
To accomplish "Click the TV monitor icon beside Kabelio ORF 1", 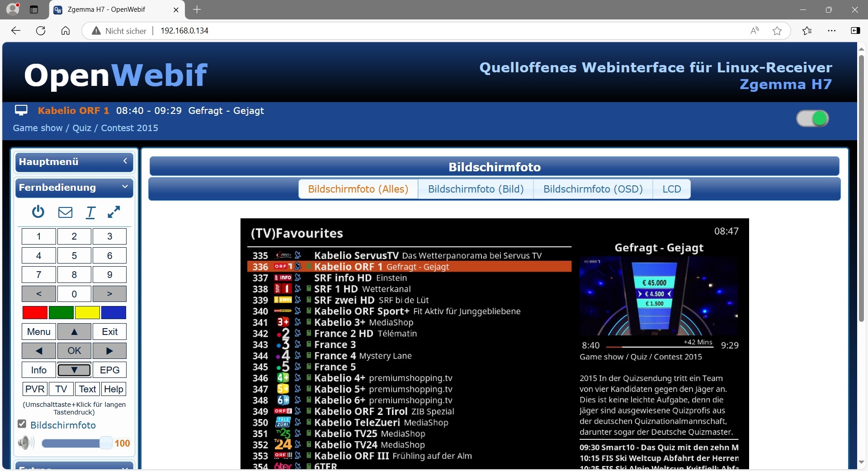I will 21,110.
